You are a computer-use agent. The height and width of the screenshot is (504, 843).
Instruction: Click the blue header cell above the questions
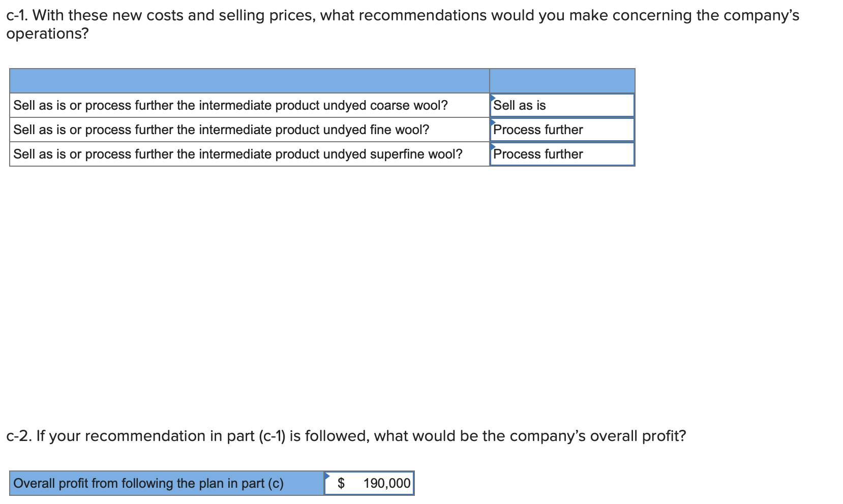coord(249,81)
